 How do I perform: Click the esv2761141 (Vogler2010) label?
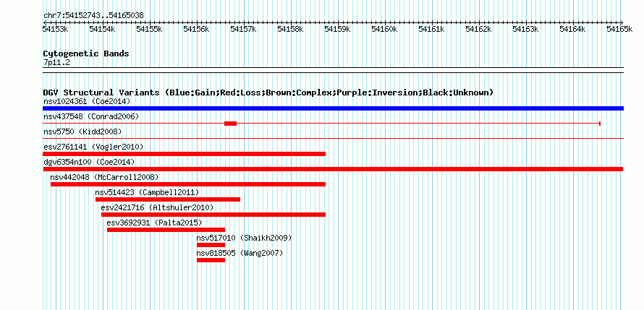pyautogui.click(x=93, y=147)
